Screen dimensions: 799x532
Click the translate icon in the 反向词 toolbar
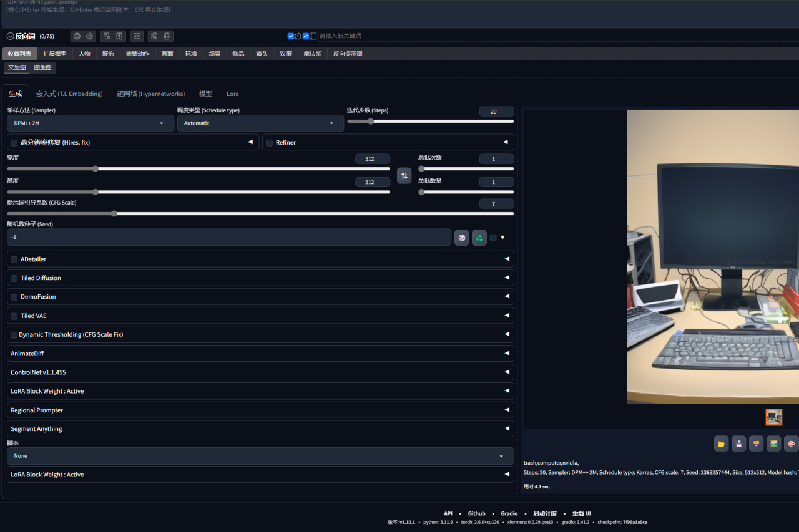click(137, 36)
